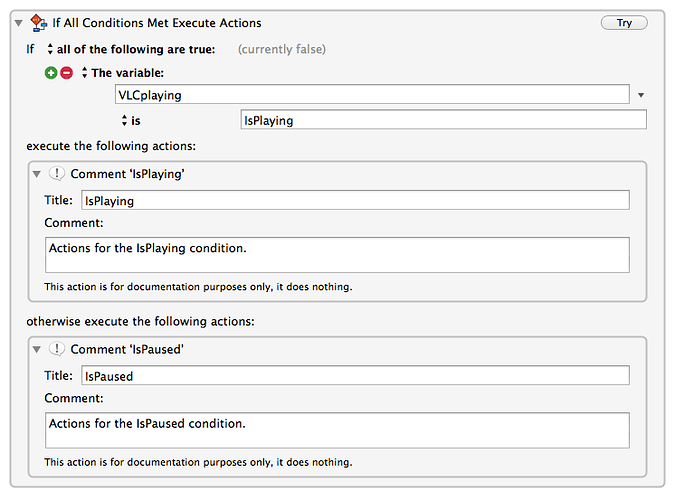The image size is (674, 500).
Task: Collapse the Comment 'IsPaused' action
Action: tap(37, 350)
